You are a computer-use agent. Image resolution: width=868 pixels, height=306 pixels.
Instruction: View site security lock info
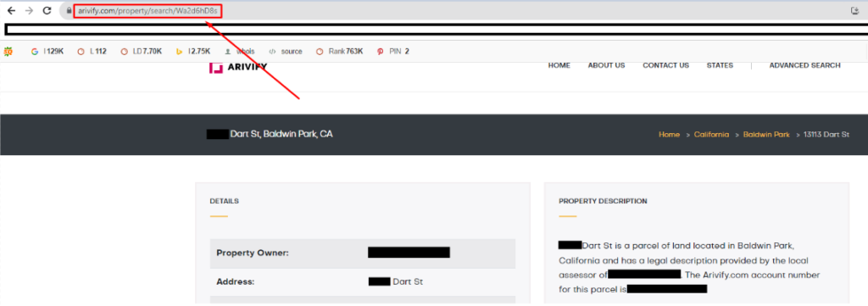click(69, 10)
